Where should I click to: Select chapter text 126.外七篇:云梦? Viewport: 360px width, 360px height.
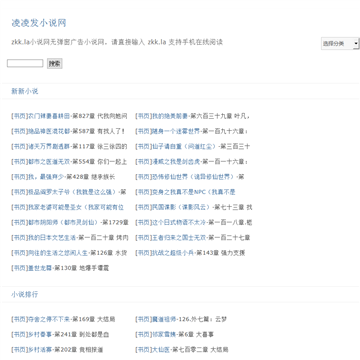tap(203, 319)
